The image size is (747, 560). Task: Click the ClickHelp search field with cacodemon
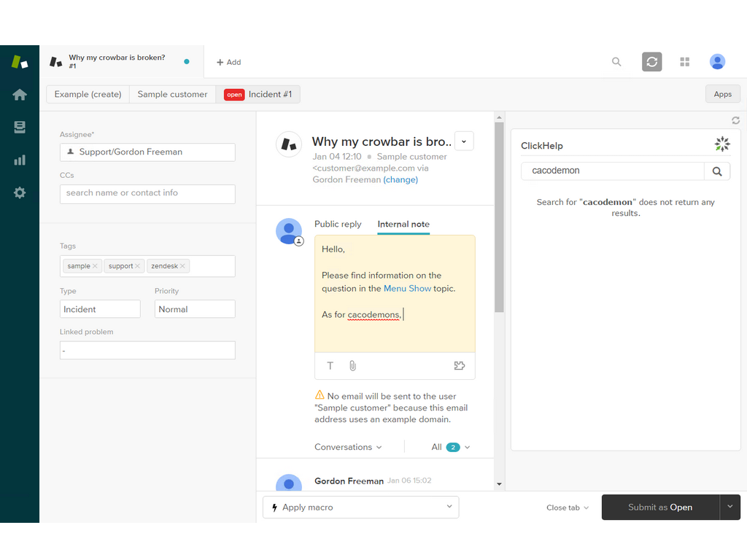(x=613, y=171)
